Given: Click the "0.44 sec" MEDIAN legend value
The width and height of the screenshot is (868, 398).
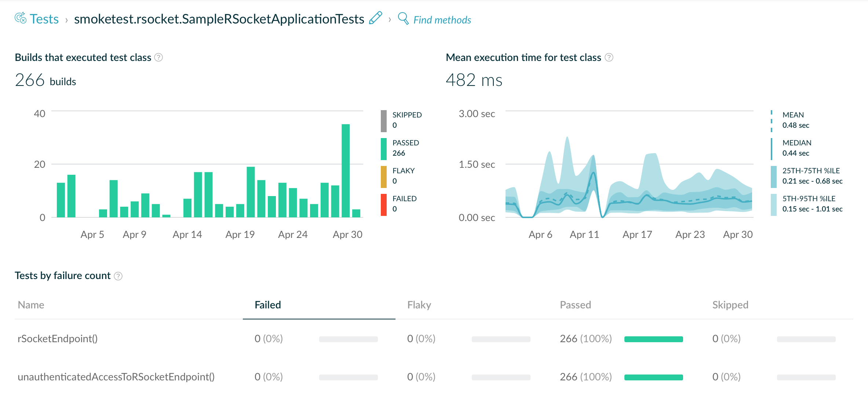Looking at the screenshot, I should point(796,153).
